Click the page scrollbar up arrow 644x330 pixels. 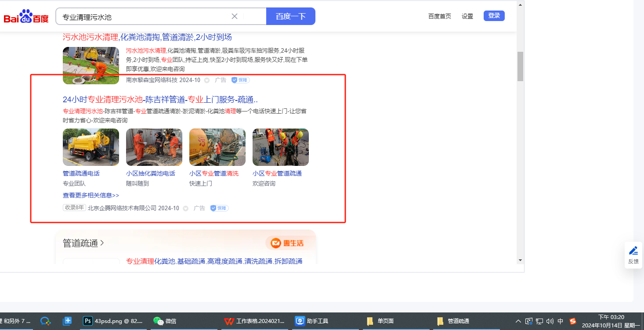521,4
